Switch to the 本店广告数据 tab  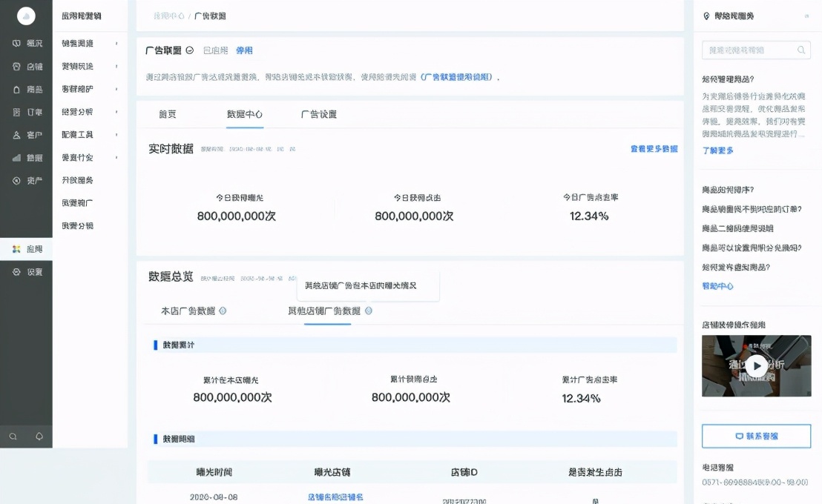pyautogui.click(x=188, y=311)
